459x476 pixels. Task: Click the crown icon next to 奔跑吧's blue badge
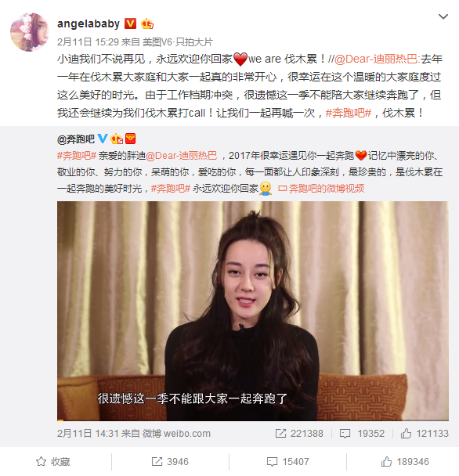117,139
